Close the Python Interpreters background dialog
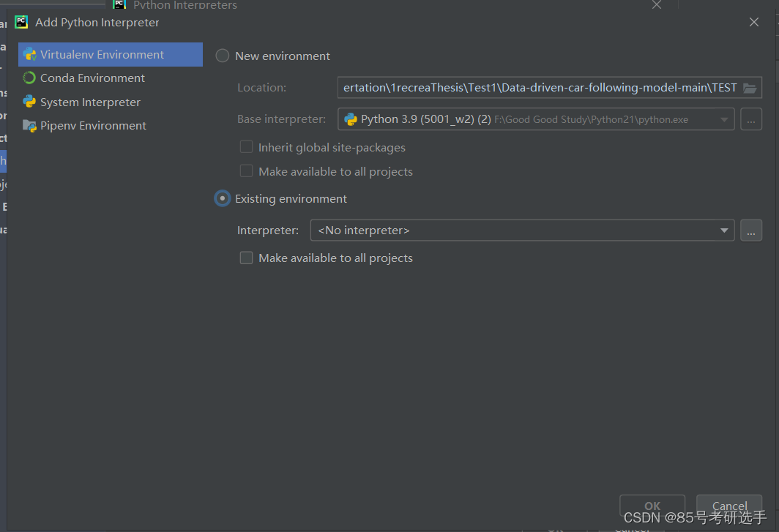Viewport: 779px width, 532px height. pyautogui.click(x=656, y=4)
